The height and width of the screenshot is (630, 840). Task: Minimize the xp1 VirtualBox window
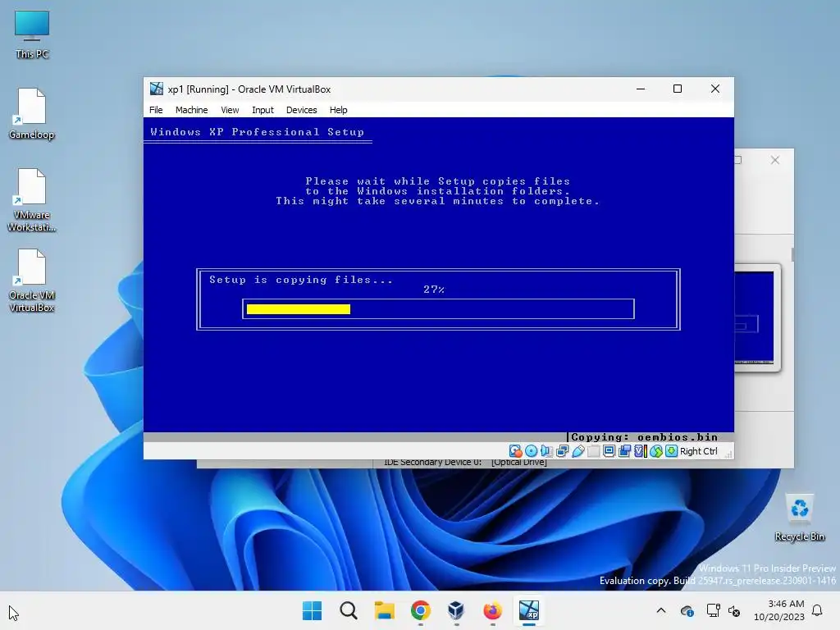tap(640, 89)
